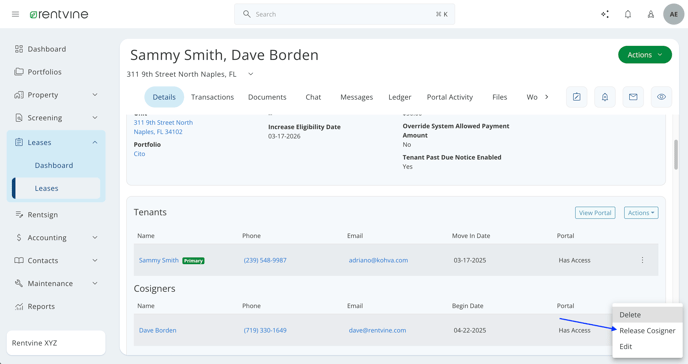Click the Reports chart icon
688x364 pixels.
[x=18, y=306]
